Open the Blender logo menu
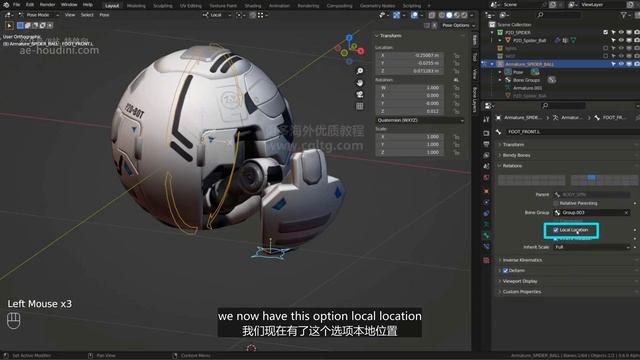Image resolution: width=640 pixels, height=360 pixels. click(6, 5)
